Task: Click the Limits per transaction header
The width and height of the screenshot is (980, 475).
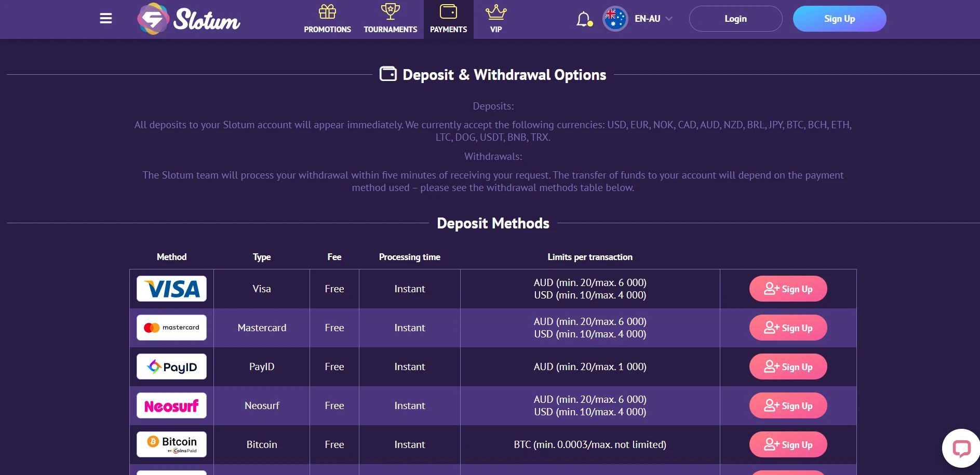Action: (x=590, y=257)
